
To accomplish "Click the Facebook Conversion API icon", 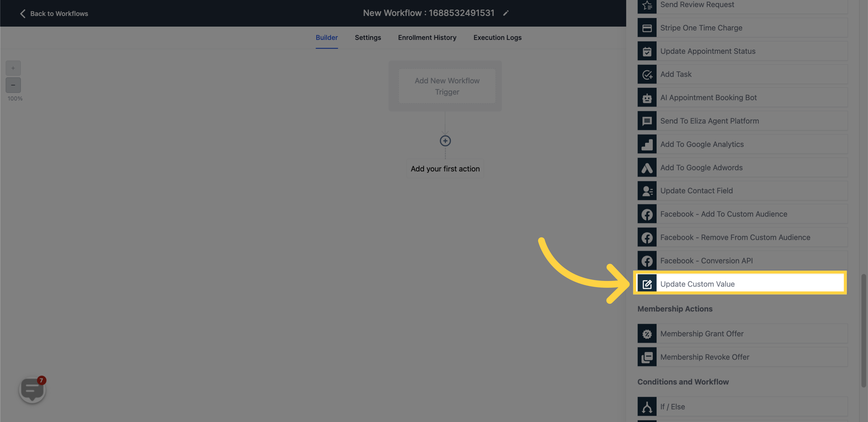I will click(646, 260).
